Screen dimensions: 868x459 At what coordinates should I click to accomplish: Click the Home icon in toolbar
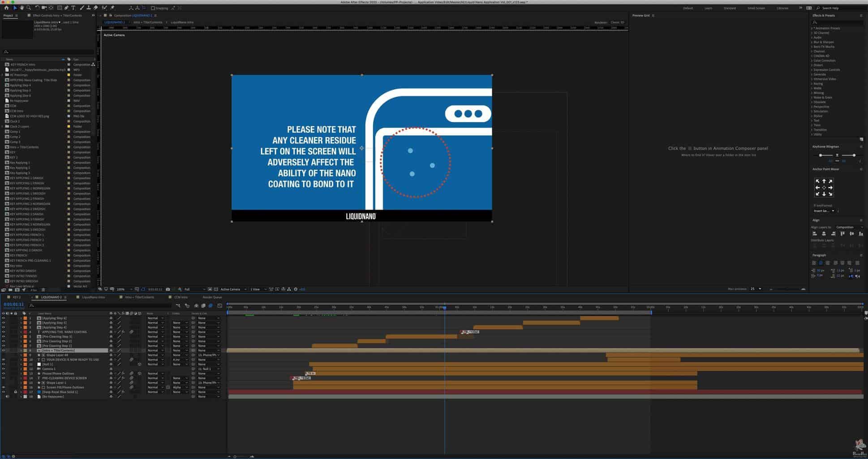[x=6, y=8]
